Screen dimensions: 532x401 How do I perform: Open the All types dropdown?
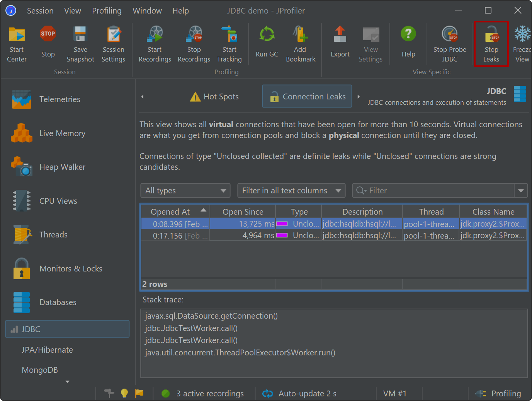(185, 191)
